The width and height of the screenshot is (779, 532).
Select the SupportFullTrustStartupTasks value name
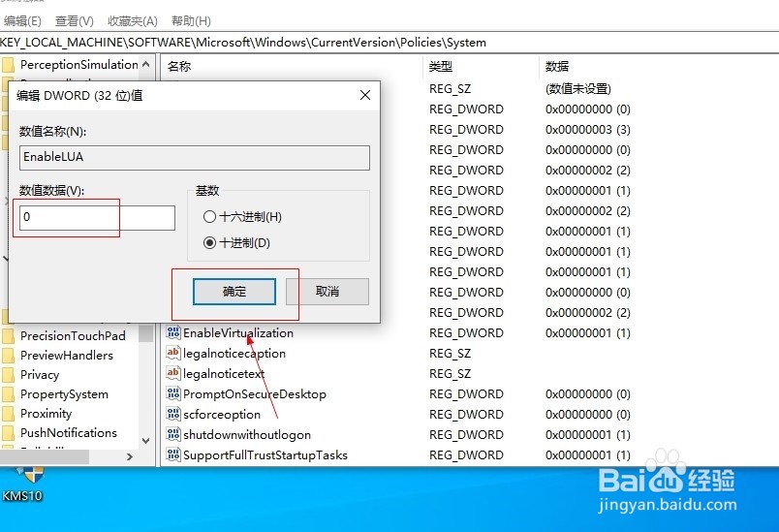click(x=265, y=455)
